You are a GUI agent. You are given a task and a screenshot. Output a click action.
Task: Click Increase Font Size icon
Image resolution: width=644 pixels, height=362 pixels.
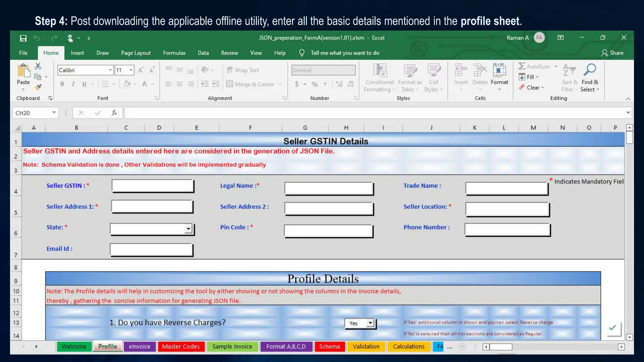(x=141, y=70)
